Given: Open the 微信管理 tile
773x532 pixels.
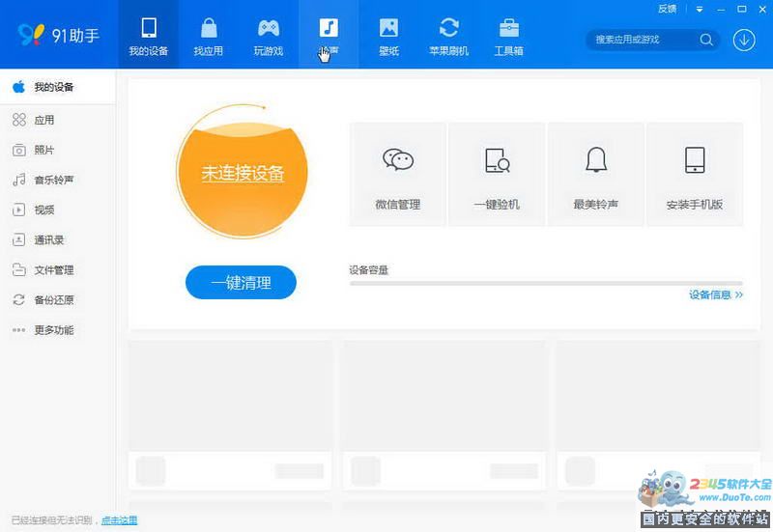Looking at the screenshot, I should tap(398, 175).
